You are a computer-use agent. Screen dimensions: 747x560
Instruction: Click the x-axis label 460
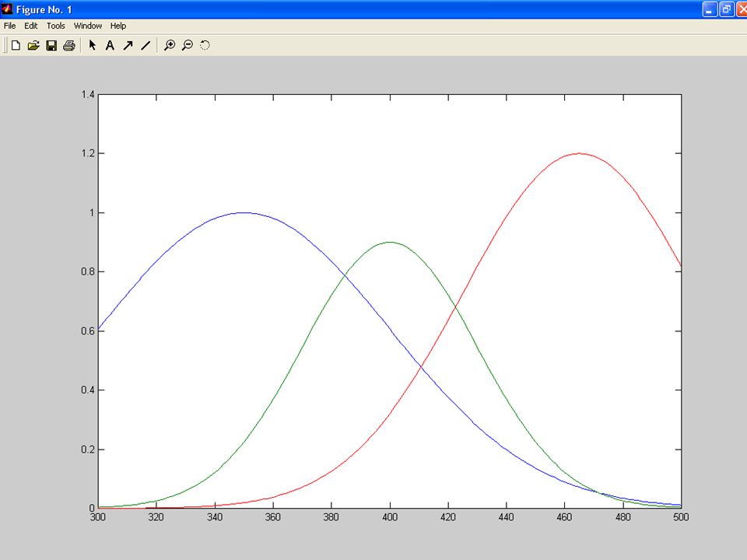[564, 517]
